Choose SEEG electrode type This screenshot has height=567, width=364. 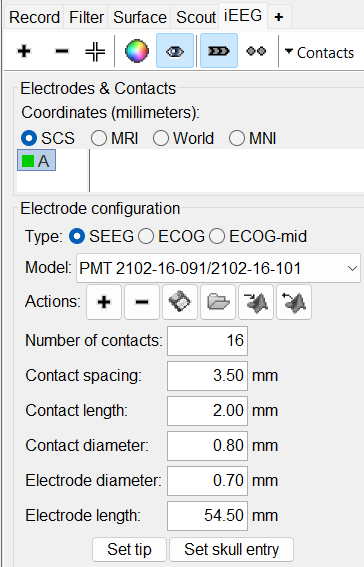(x=102, y=236)
